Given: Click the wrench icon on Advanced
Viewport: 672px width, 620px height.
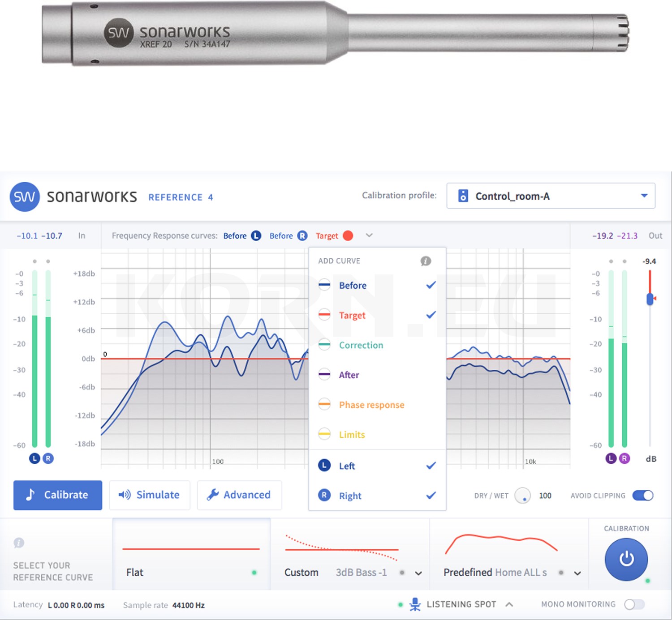Looking at the screenshot, I should pos(213,495).
